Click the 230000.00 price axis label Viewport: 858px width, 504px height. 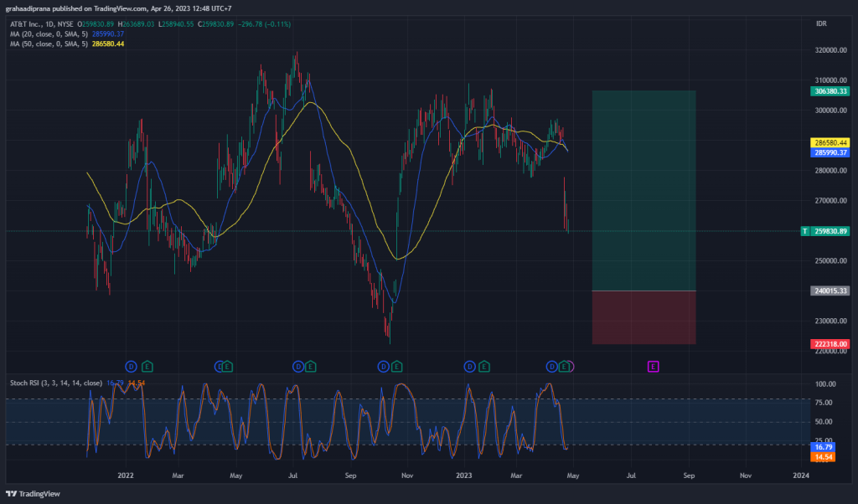point(830,321)
